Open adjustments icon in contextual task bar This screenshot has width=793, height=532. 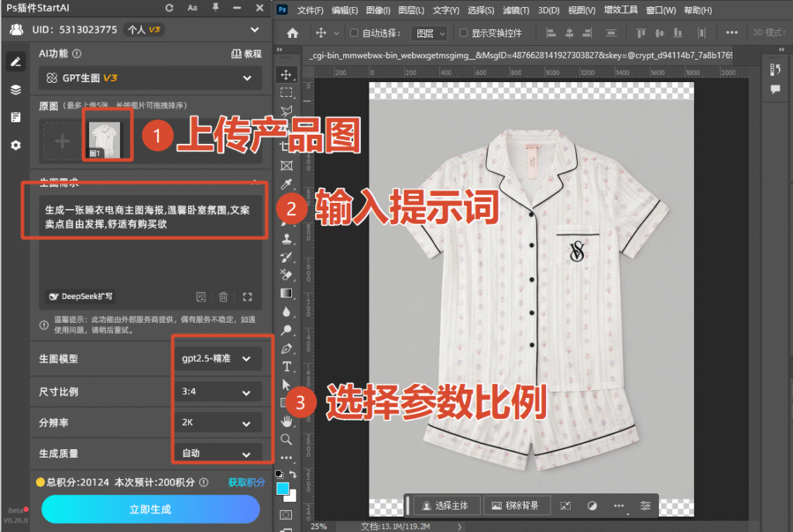pyautogui.click(x=645, y=506)
